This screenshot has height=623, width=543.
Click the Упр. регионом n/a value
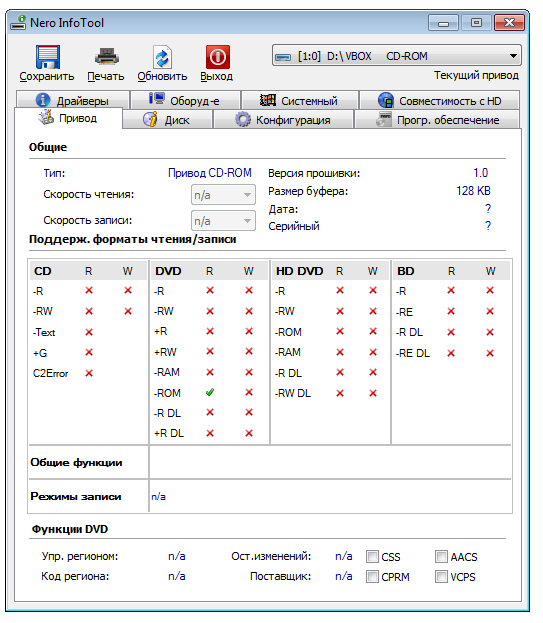click(x=177, y=556)
